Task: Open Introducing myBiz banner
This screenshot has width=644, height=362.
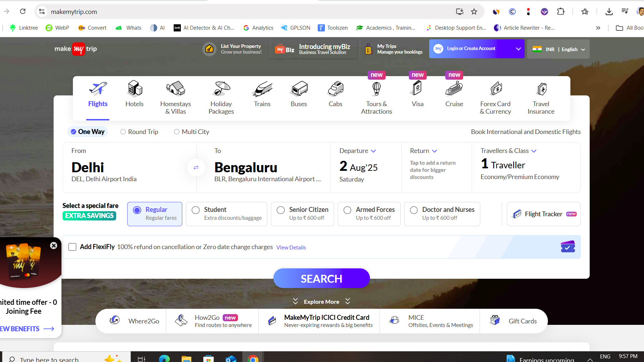Action: click(313, 49)
